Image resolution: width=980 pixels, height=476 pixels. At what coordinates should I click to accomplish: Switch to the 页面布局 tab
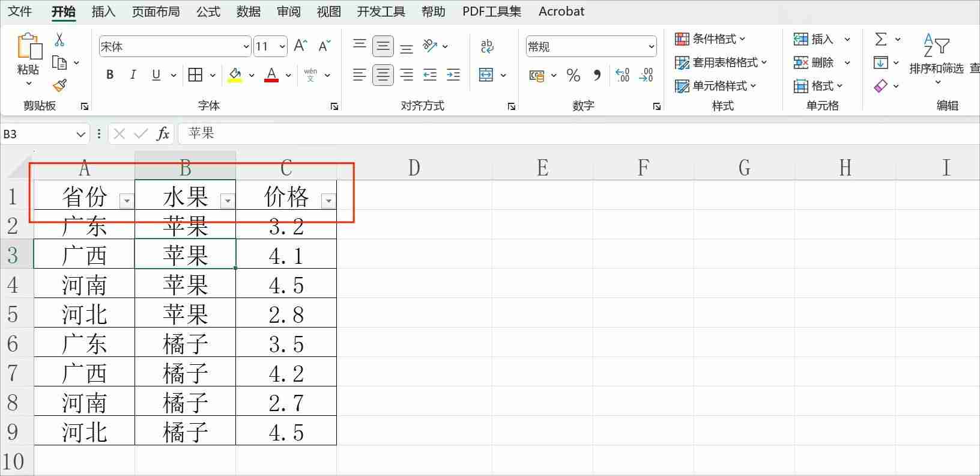pos(156,11)
